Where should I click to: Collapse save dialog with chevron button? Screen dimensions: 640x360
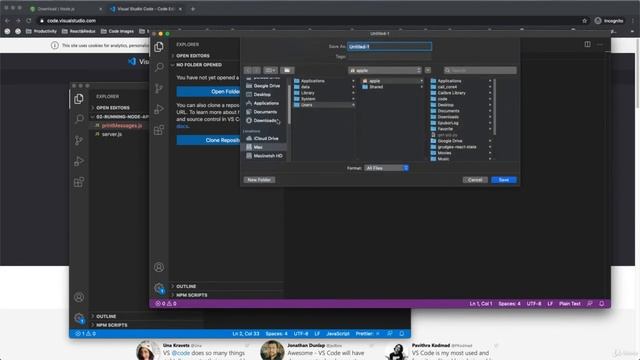coord(428,71)
